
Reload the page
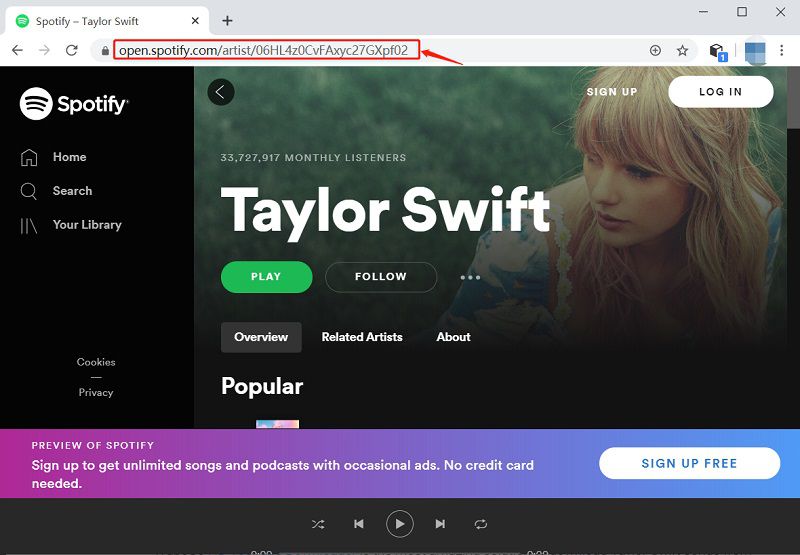pyautogui.click(x=72, y=50)
